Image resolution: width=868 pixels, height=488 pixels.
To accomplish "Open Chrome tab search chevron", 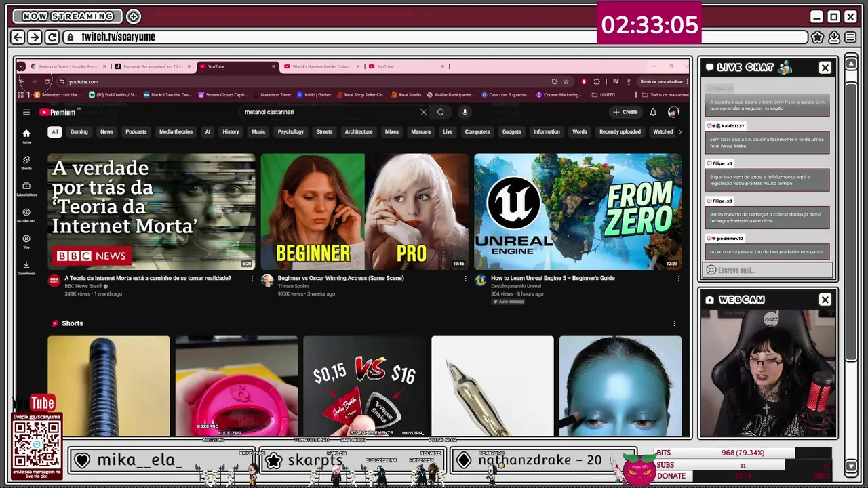I will click(21, 66).
